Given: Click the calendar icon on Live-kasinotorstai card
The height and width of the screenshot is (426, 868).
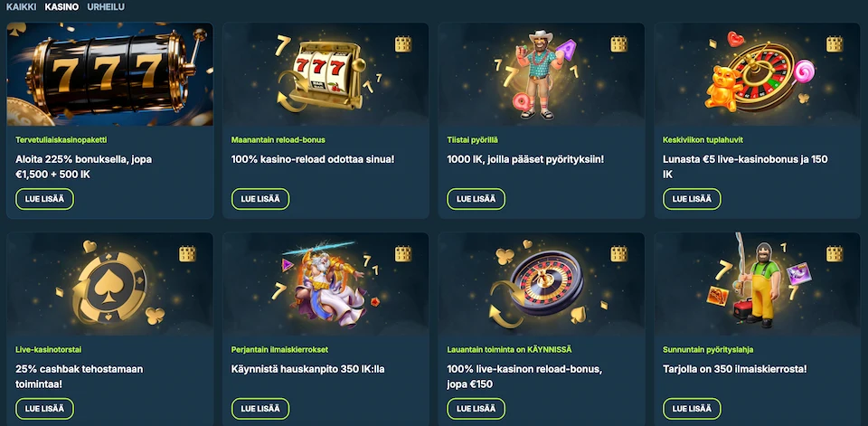Looking at the screenshot, I should click(188, 254).
